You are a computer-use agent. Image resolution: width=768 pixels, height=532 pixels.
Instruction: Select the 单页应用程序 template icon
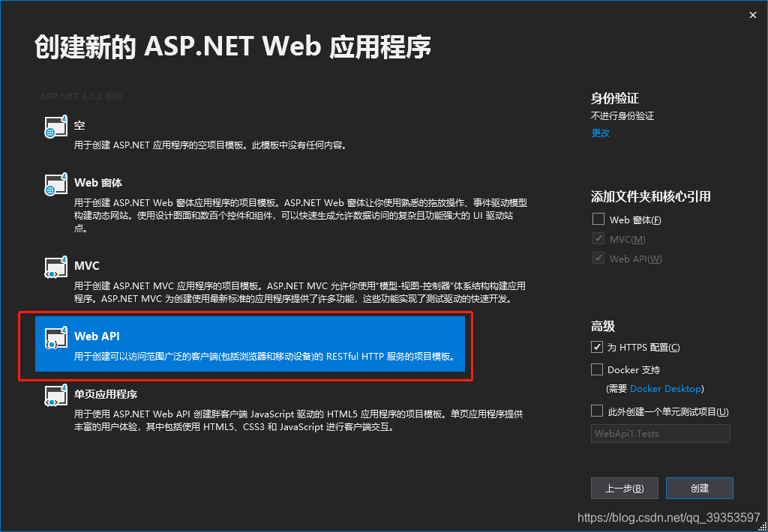[55, 396]
